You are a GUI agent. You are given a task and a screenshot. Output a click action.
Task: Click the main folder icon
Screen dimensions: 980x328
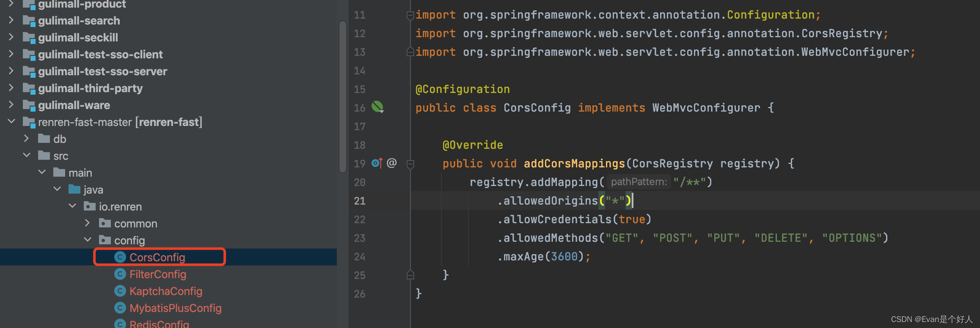coord(59,172)
